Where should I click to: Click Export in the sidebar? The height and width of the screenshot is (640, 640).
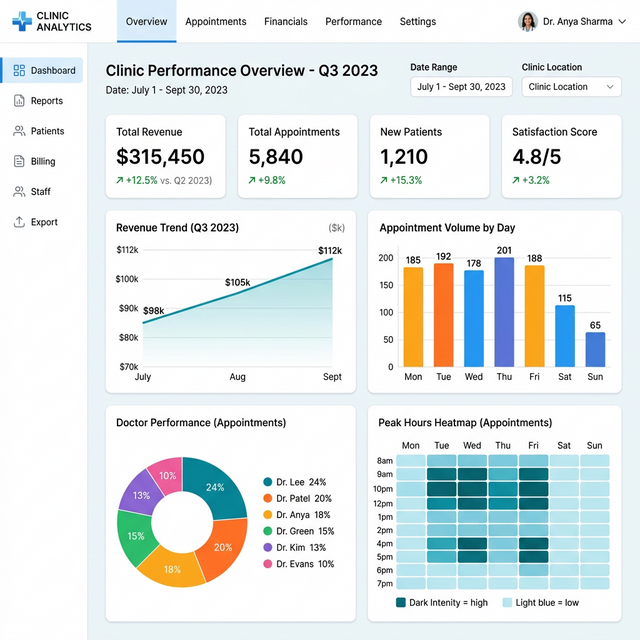(42, 222)
